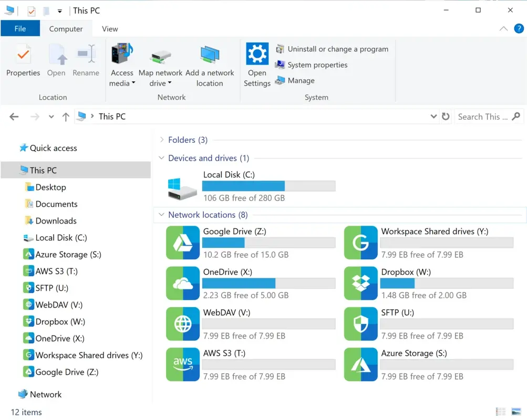This screenshot has height=420, width=527.
Task: Click the Open Settings gear icon
Action: point(257,54)
